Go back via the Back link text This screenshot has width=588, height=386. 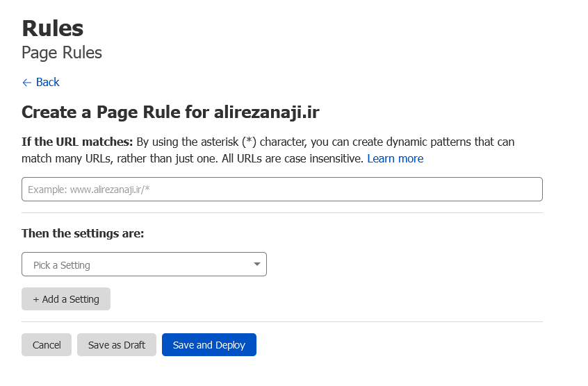(48, 82)
